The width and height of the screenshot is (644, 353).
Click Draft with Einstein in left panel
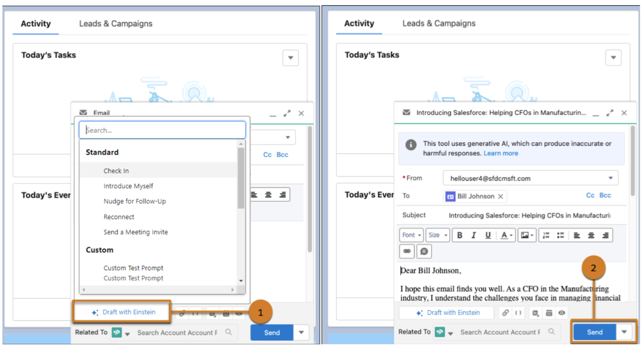[122, 312]
